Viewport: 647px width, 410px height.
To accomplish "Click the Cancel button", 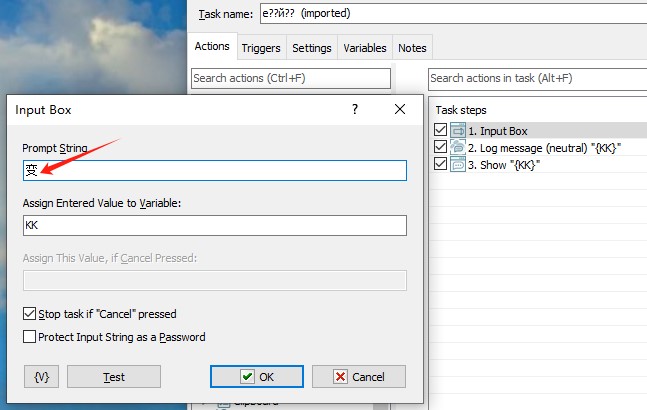I will pos(359,377).
